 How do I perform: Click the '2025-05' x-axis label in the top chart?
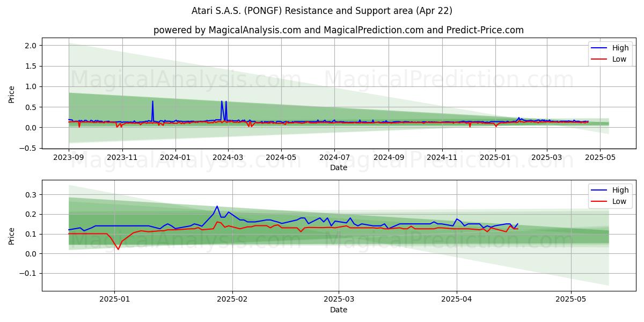coord(600,158)
